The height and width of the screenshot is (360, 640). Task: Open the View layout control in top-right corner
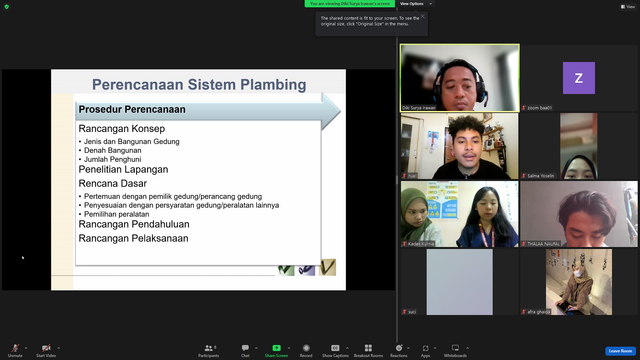(x=628, y=7)
